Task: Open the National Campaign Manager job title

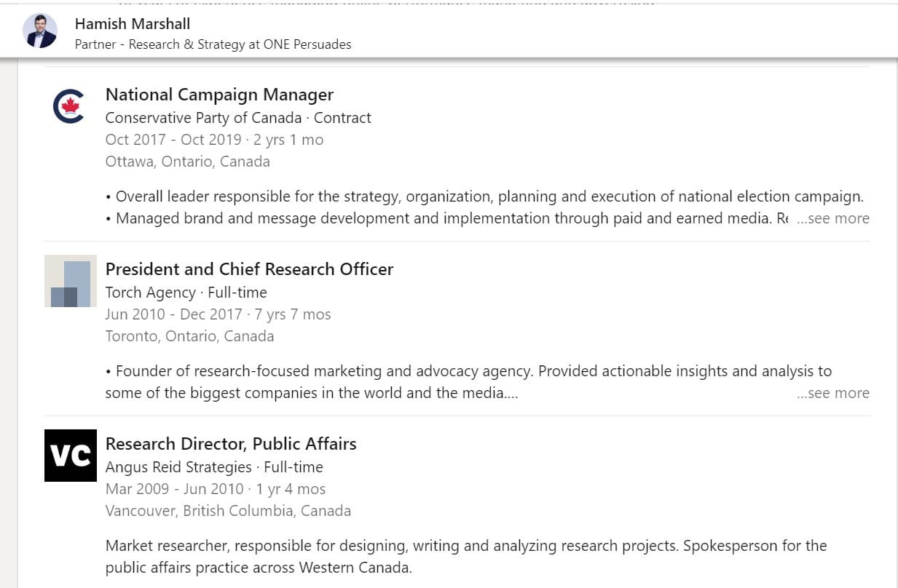Action: [x=219, y=95]
